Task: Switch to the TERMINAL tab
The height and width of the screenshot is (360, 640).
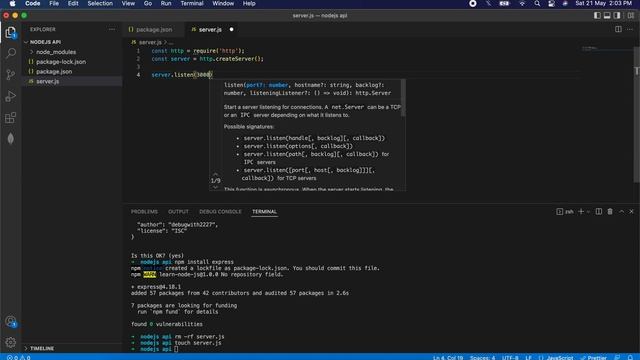Action: pos(264,211)
